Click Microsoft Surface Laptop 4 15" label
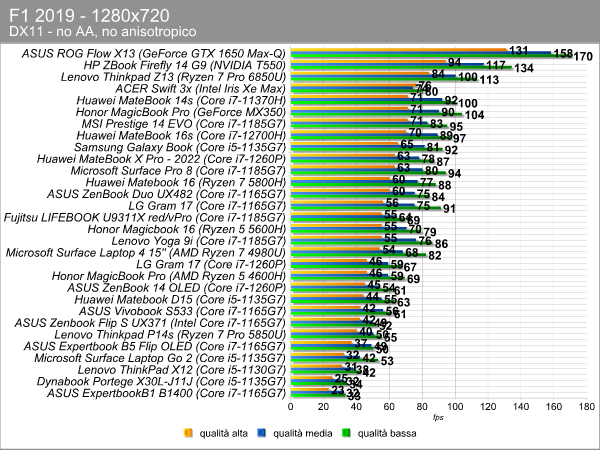The height and width of the screenshot is (450, 600). pos(146,253)
